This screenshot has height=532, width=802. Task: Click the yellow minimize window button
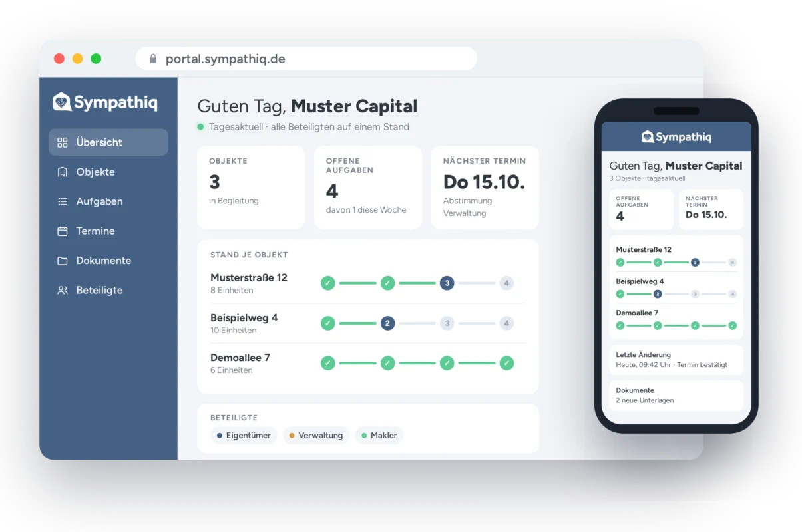pos(77,59)
